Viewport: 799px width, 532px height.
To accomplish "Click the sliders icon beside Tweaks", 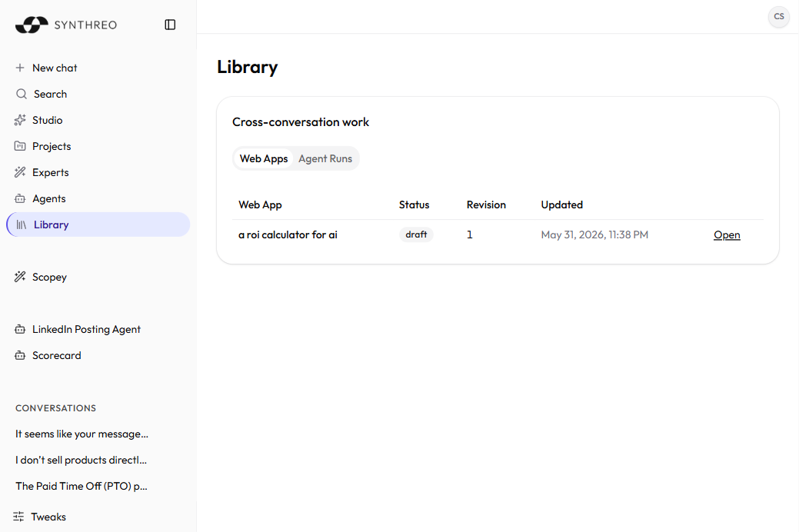I will 18,517.
